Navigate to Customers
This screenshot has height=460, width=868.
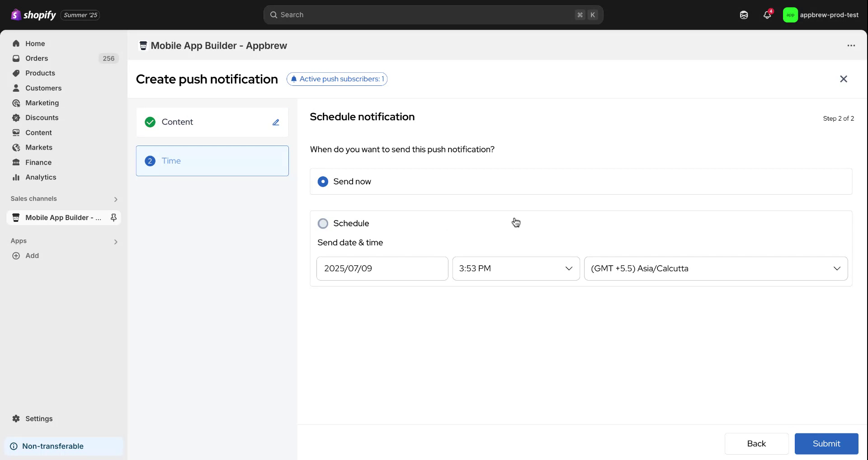pos(43,88)
